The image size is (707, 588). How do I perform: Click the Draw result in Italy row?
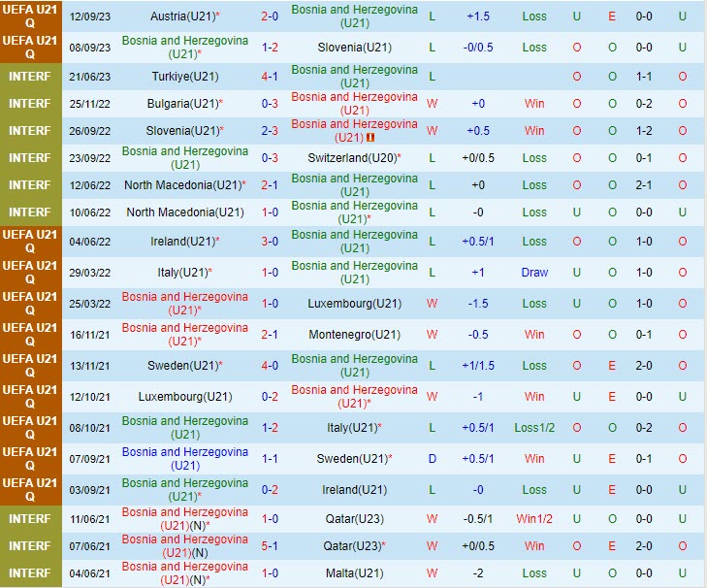point(534,273)
